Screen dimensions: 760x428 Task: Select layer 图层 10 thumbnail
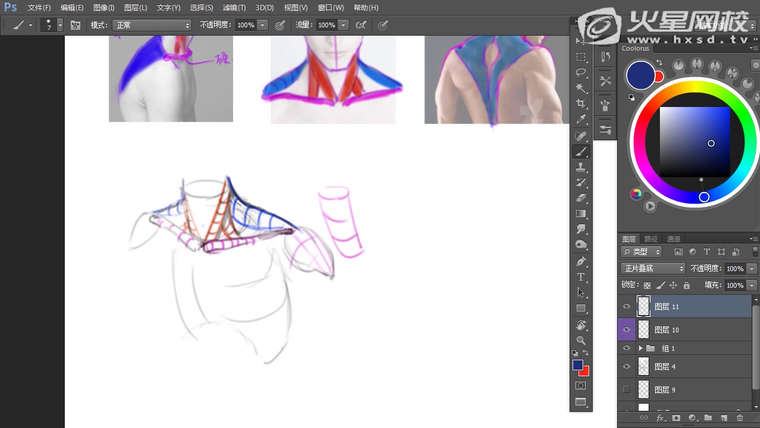click(x=643, y=329)
